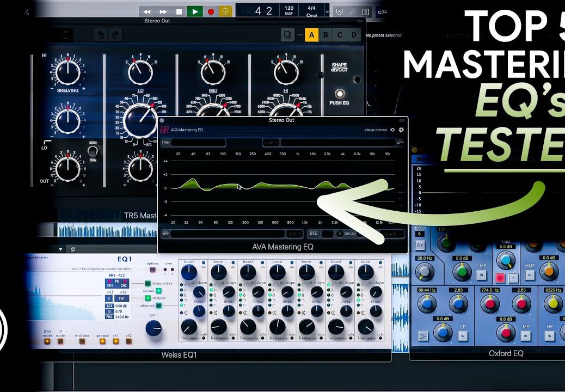The width and height of the screenshot is (565, 392).
Task: Toggle Oxford EQ MF IN button
Action: pos(526,336)
